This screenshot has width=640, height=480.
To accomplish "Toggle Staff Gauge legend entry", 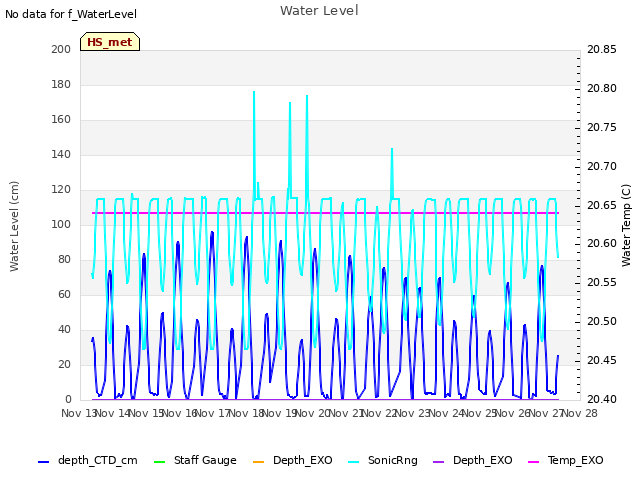I will pyautogui.click(x=195, y=460).
